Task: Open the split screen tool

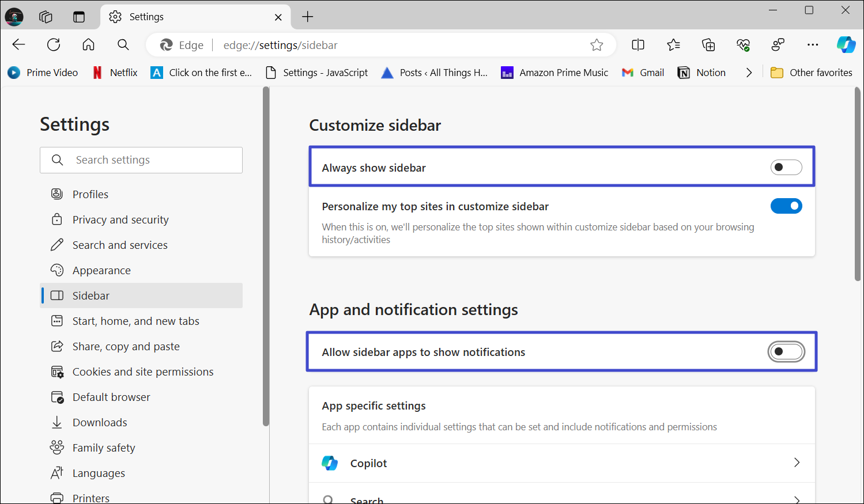Action: pos(638,45)
